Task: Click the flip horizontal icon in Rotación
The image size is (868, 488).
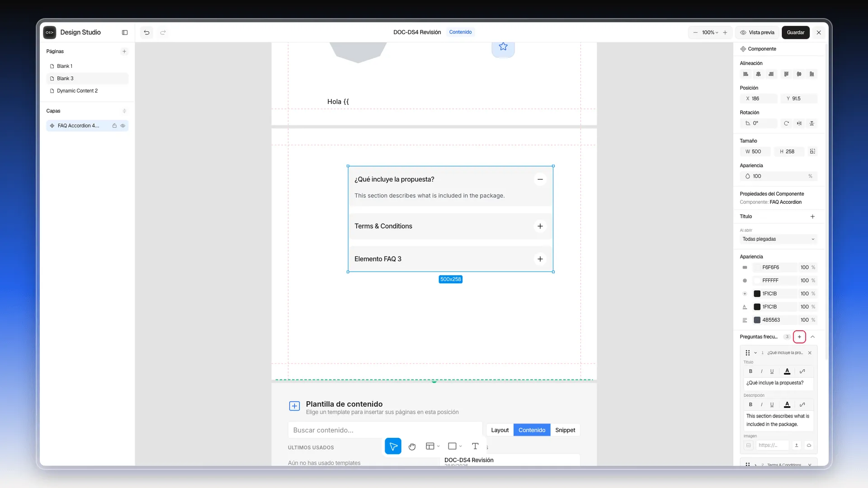Action: pyautogui.click(x=799, y=123)
